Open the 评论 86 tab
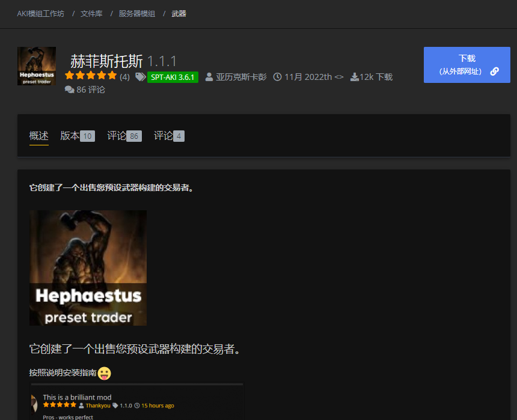517x420 pixels. tap(124, 136)
